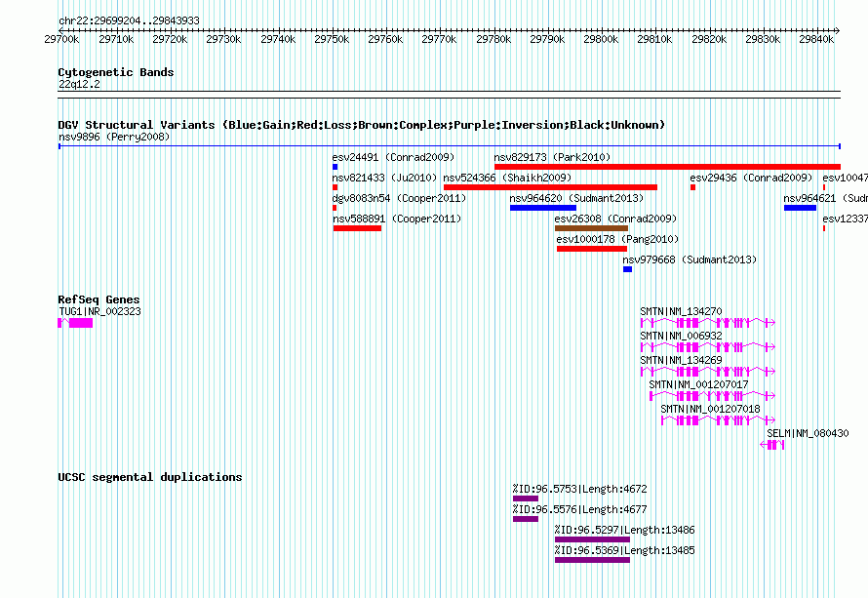Click the SMTN|NM_134269 transcript glyph
The width and height of the screenshot is (868, 598).
pyautogui.click(x=708, y=372)
